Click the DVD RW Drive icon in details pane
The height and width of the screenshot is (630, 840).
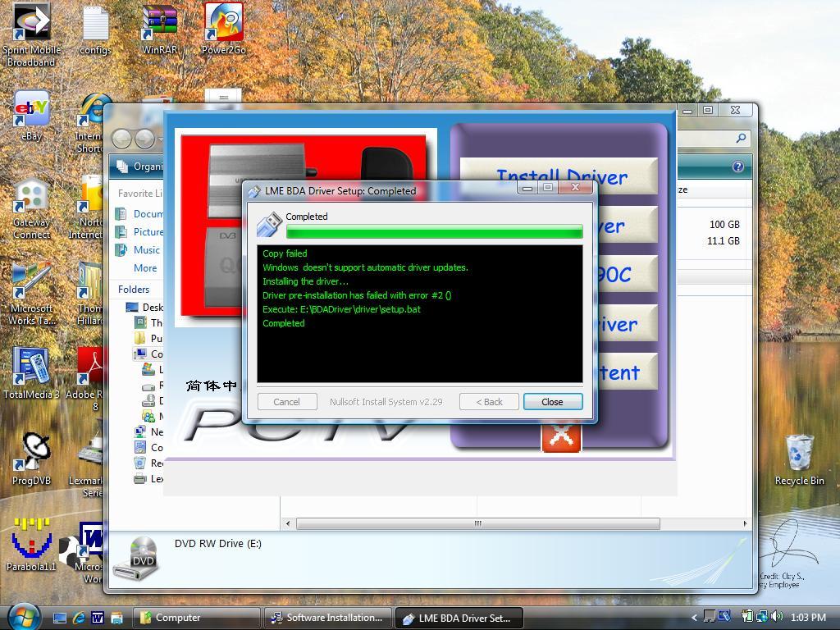137,558
